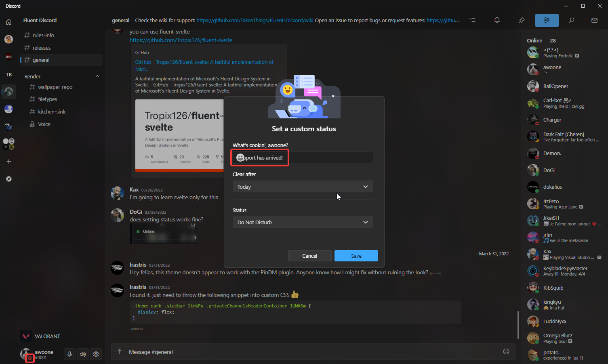
Task: Click the Save button
Action: tap(356, 256)
